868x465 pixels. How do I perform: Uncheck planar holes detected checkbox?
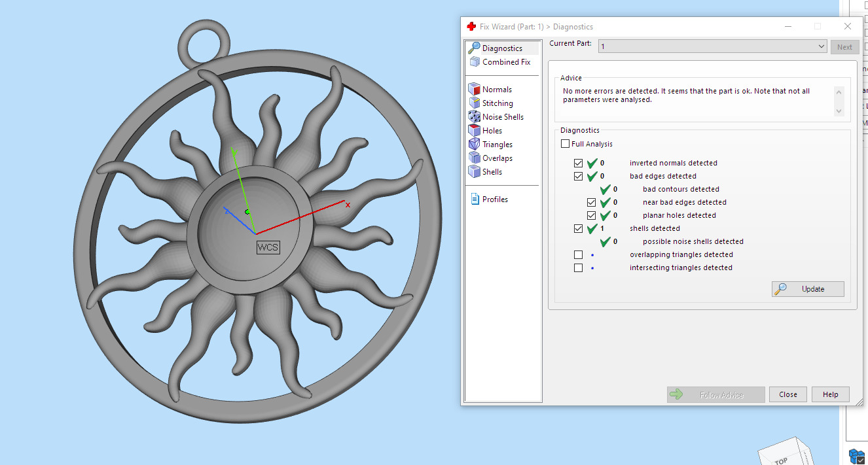point(591,215)
